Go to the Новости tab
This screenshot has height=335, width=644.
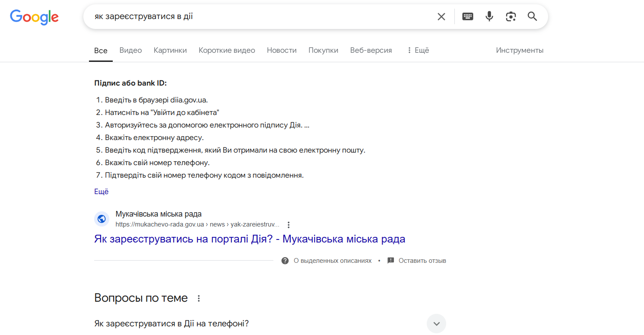[282, 50]
